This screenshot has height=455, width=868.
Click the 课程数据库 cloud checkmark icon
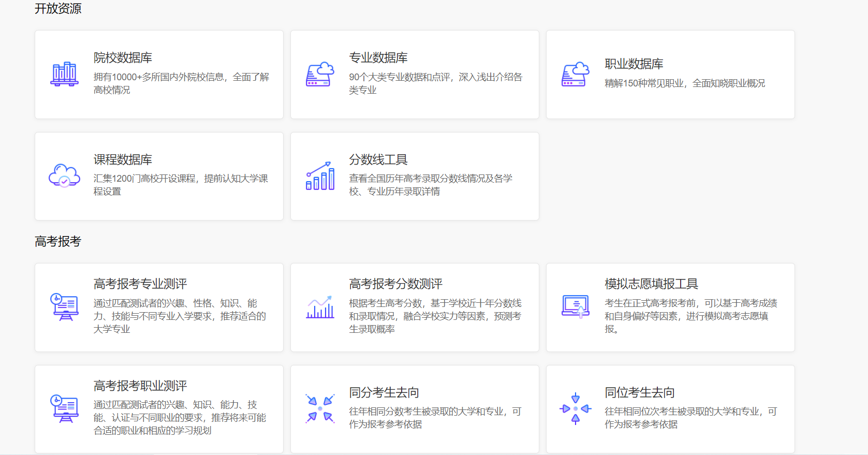tap(64, 175)
